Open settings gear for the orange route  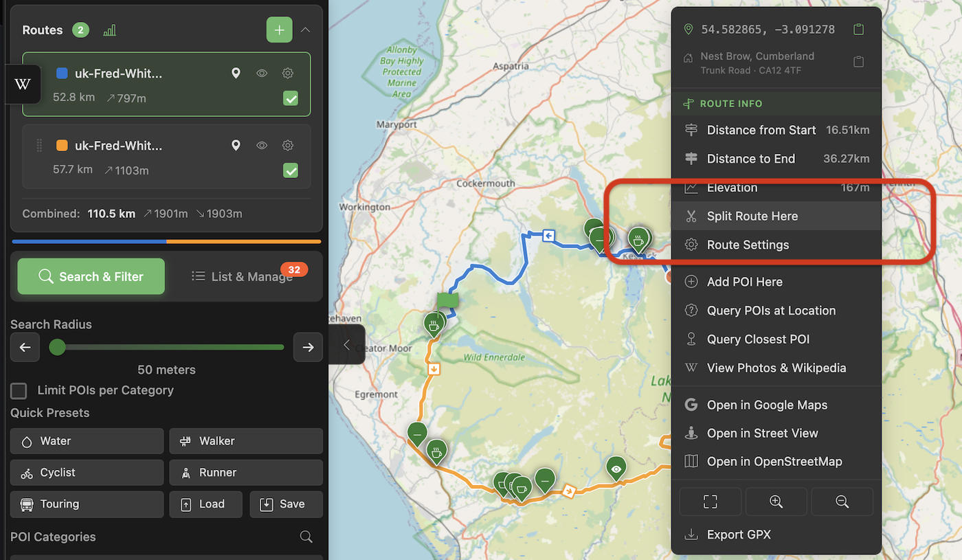[288, 146]
